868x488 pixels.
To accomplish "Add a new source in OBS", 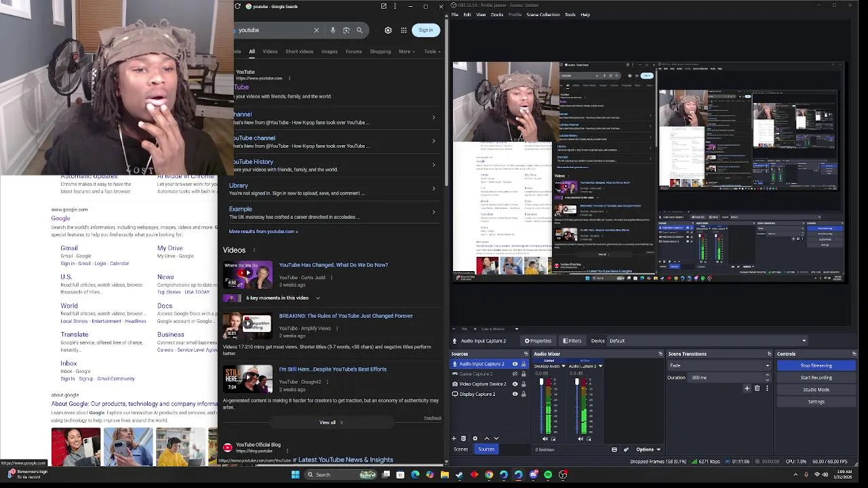I will (454, 439).
